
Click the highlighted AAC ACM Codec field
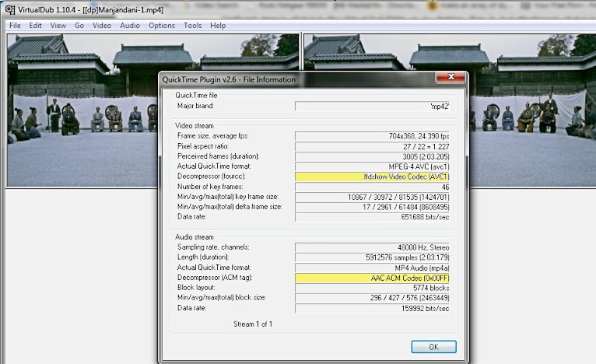372,278
